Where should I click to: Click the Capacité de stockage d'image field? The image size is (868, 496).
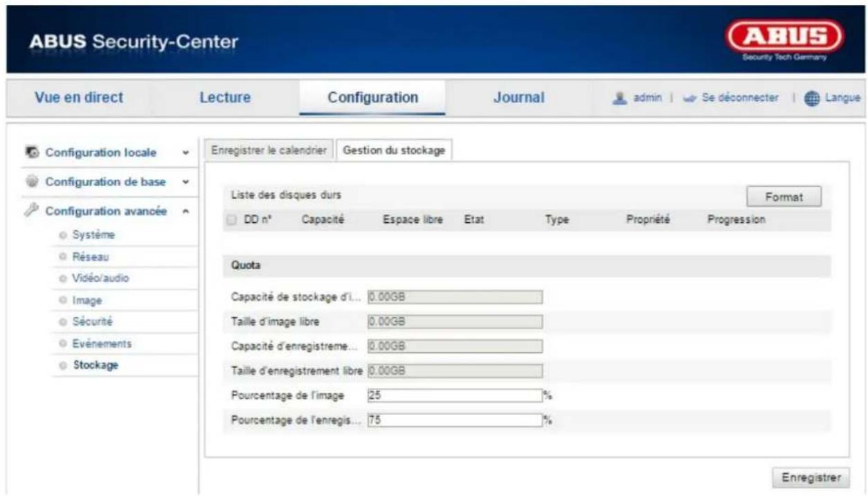[x=454, y=297]
